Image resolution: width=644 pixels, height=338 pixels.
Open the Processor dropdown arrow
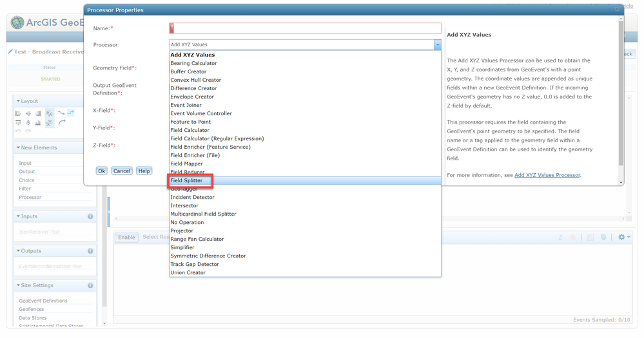click(438, 44)
